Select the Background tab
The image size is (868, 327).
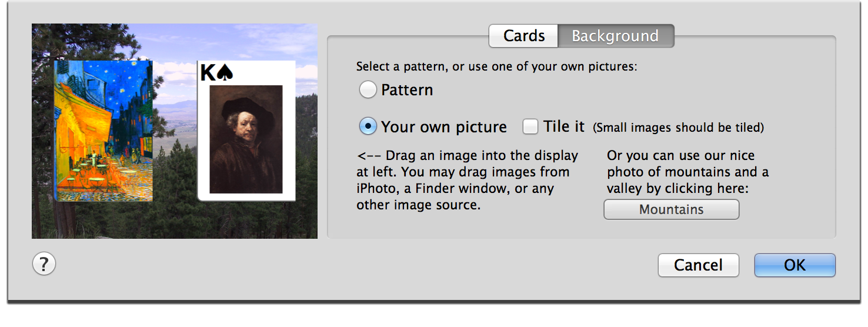(x=615, y=36)
